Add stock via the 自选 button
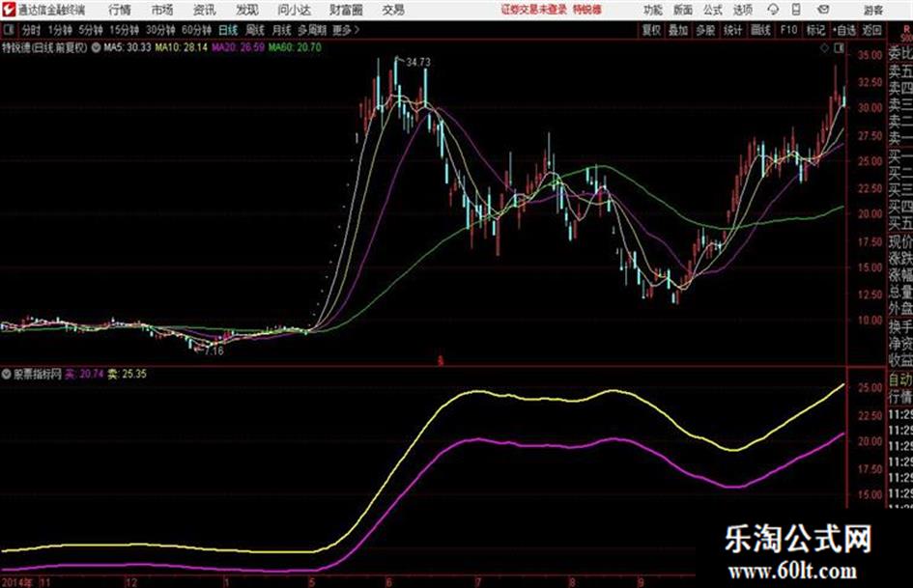Screen dimensions: 913x588 pyautogui.click(x=844, y=30)
